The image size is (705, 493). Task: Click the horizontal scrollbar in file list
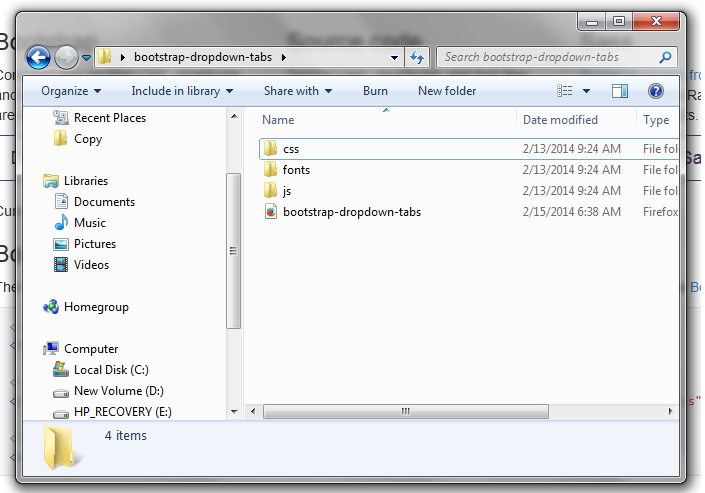tap(405, 411)
